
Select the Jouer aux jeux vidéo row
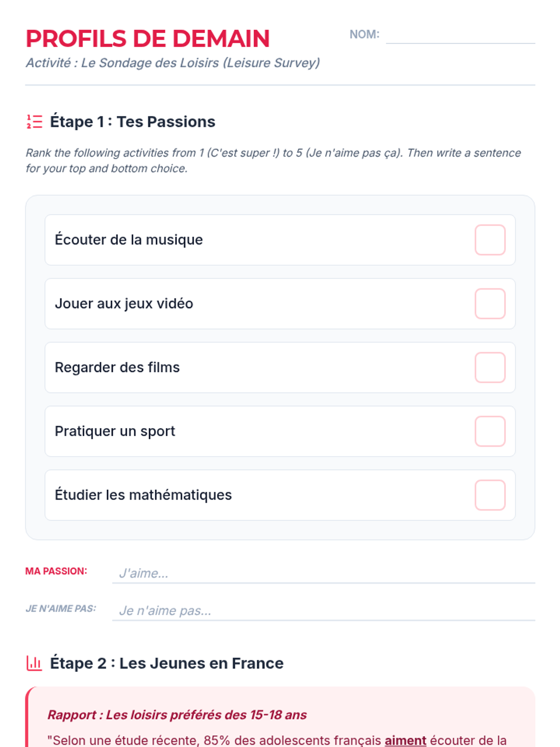280,304
